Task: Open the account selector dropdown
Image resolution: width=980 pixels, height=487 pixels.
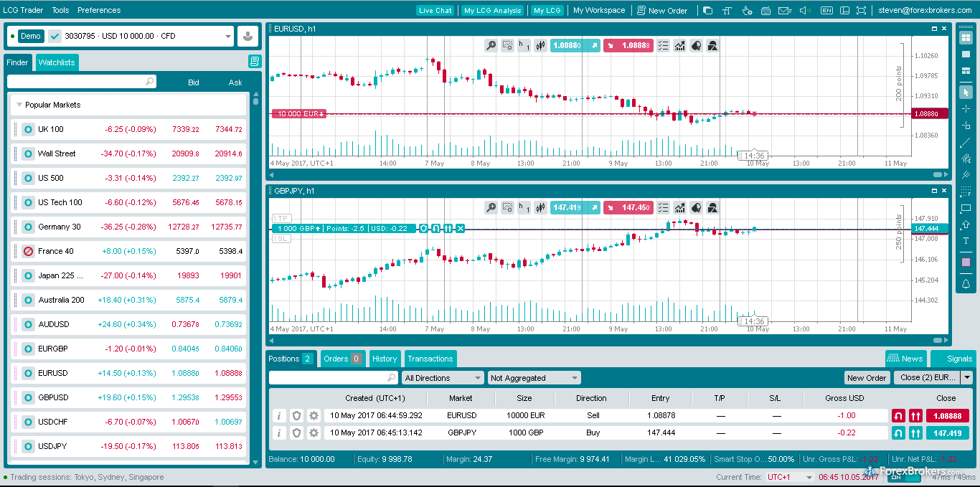Action: (x=228, y=36)
